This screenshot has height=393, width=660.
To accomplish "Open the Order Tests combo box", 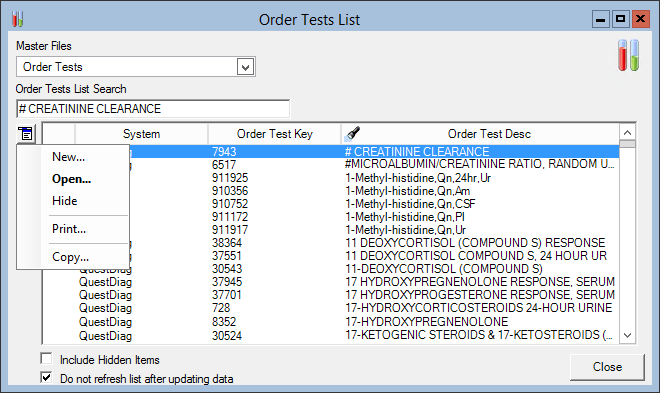I will pyautogui.click(x=136, y=67).
